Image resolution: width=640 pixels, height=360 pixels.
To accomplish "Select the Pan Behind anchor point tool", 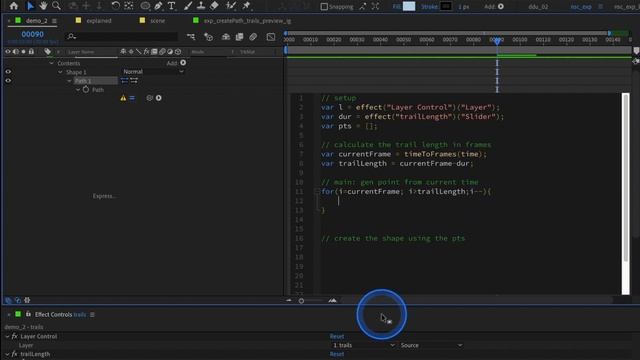I will [129, 6].
